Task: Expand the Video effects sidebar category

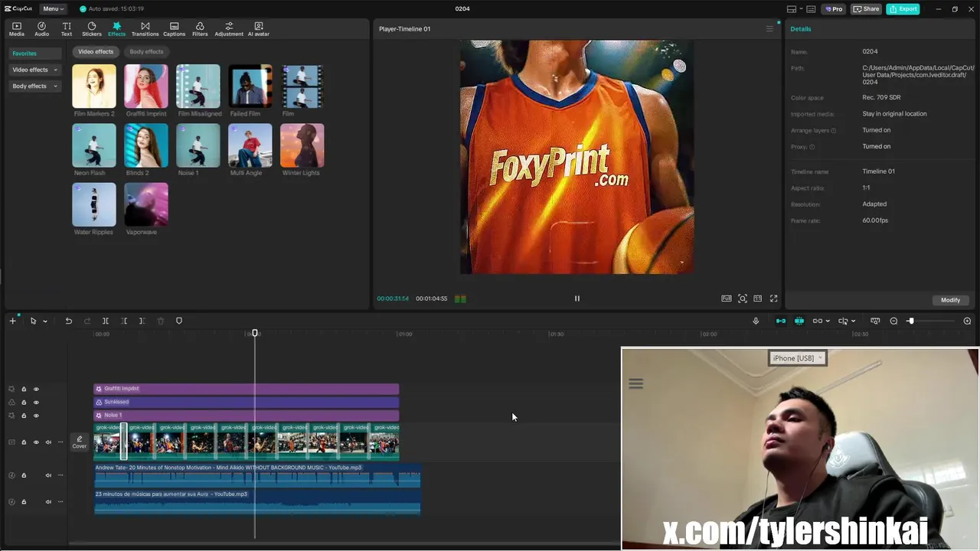Action: pos(34,70)
